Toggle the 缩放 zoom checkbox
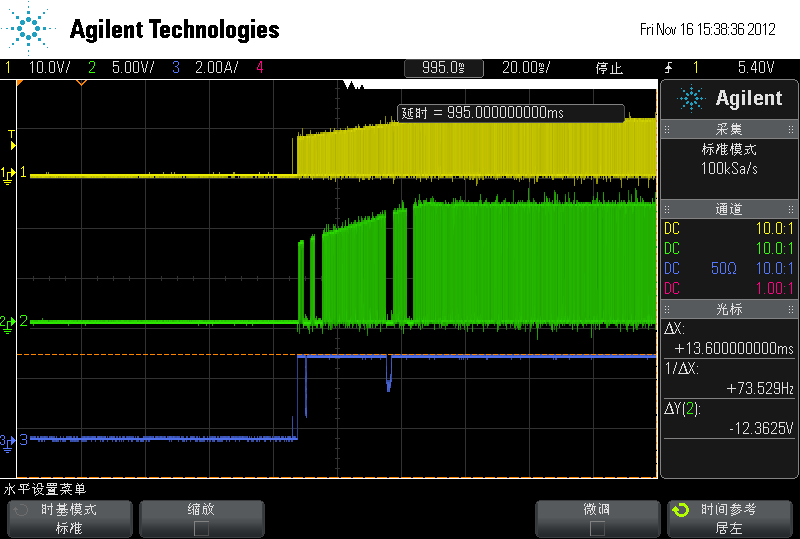Viewport: 800px width, 539px height. (201, 529)
